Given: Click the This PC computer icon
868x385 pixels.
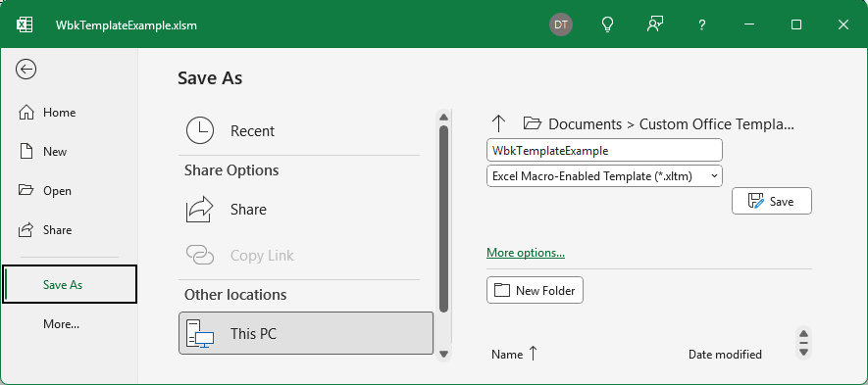Looking at the screenshot, I should tap(200, 333).
